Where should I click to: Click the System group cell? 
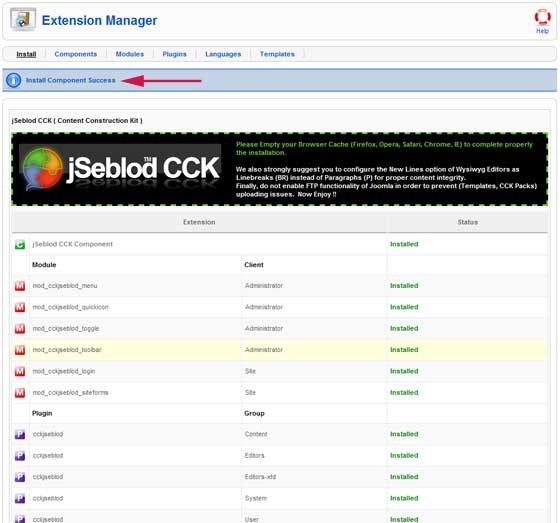pyautogui.click(x=256, y=498)
